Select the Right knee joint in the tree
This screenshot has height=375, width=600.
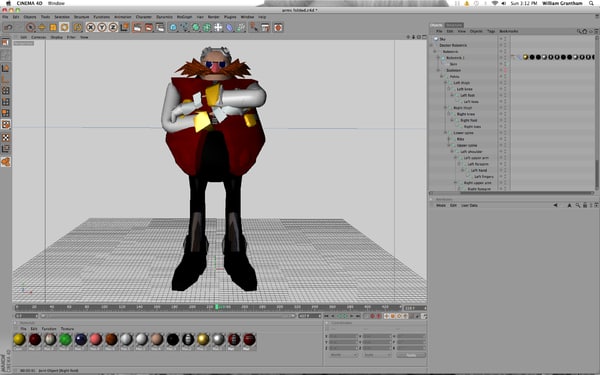tap(466, 114)
